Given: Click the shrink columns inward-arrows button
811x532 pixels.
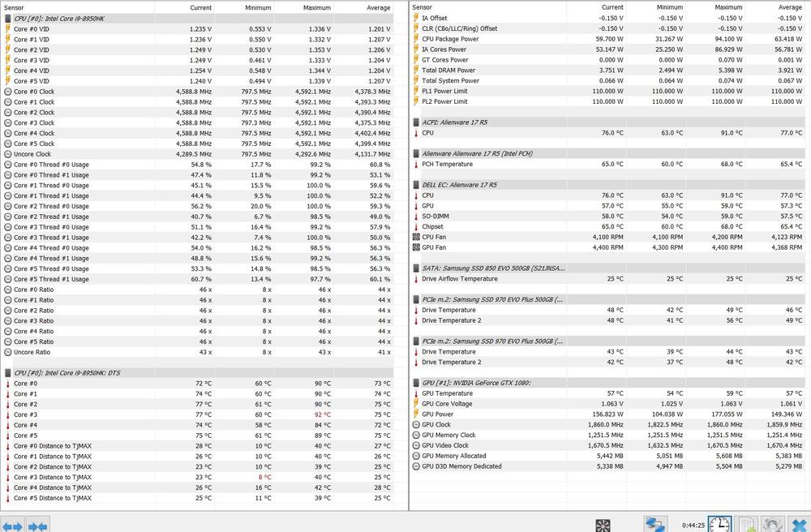Looking at the screenshot, I should (38, 526).
